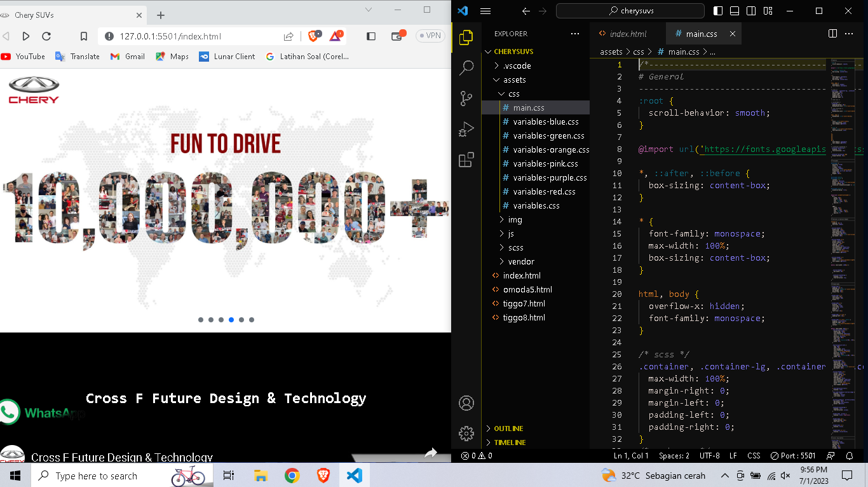Image resolution: width=868 pixels, height=487 pixels.
Task: Toggle the primary side bar layout icon
Action: [x=718, y=11]
